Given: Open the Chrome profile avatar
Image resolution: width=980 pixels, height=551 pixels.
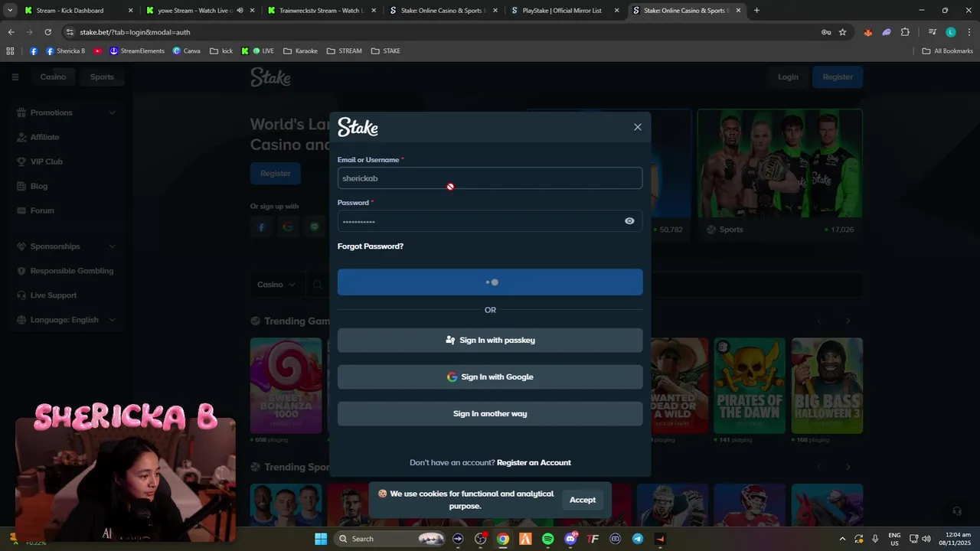Looking at the screenshot, I should [x=951, y=32].
